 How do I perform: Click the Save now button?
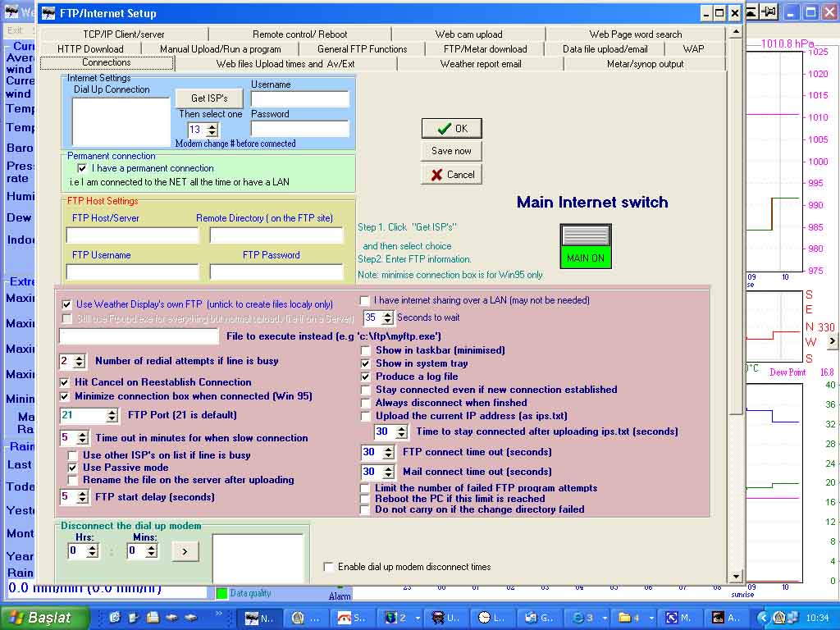click(x=451, y=151)
